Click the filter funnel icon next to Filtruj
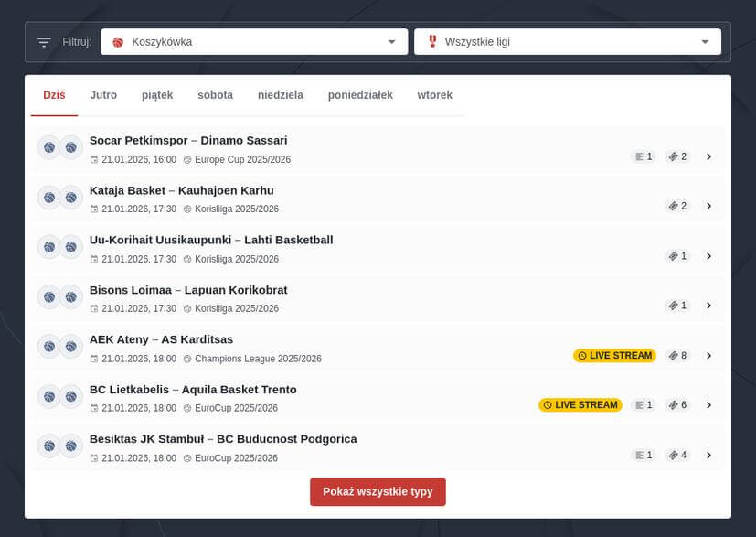This screenshot has height=537, width=756. [42, 40]
